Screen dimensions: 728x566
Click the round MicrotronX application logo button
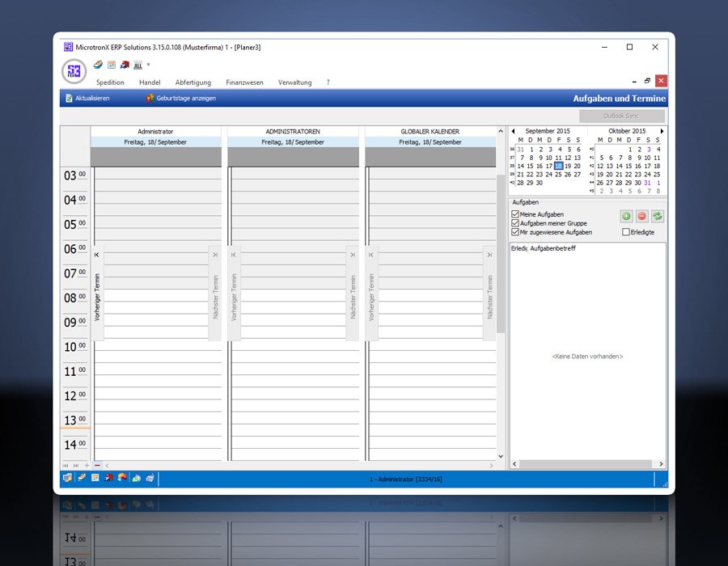coord(74,71)
